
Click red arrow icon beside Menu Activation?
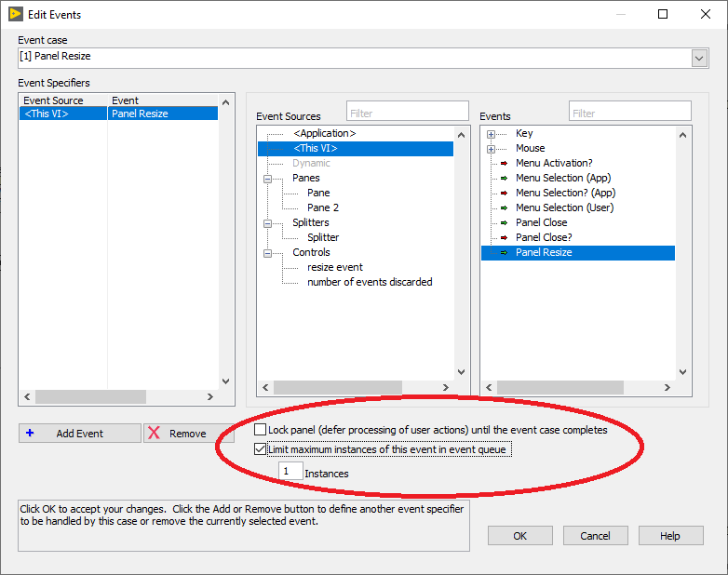(x=505, y=164)
